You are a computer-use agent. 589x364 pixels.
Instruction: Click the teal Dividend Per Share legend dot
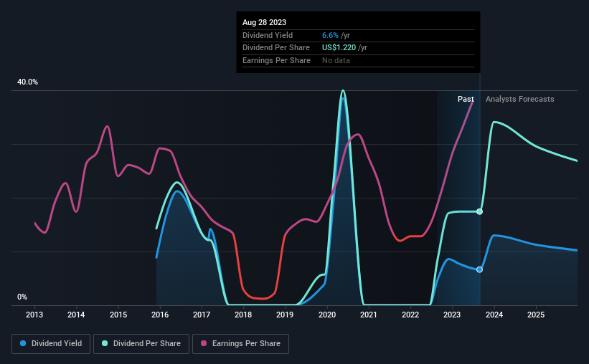click(x=105, y=343)
